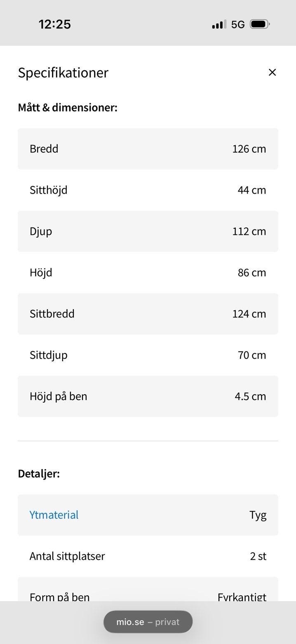Close the Specifikationer panel

pyautogui.click(x=272, y=73)
